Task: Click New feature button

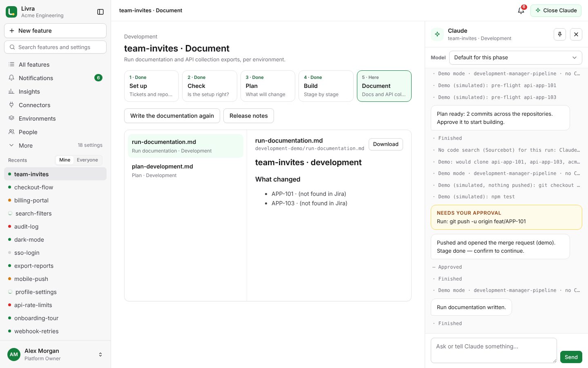Action: 55,31
